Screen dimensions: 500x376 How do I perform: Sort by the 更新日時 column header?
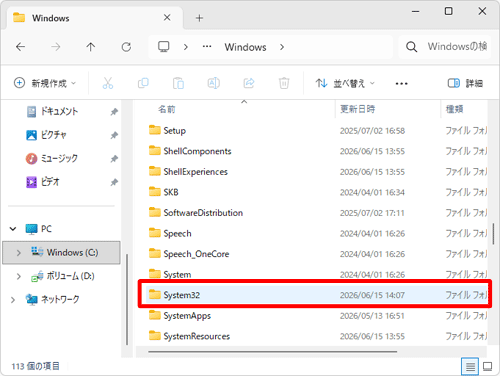pyautogui.click(x=358, y=109)
